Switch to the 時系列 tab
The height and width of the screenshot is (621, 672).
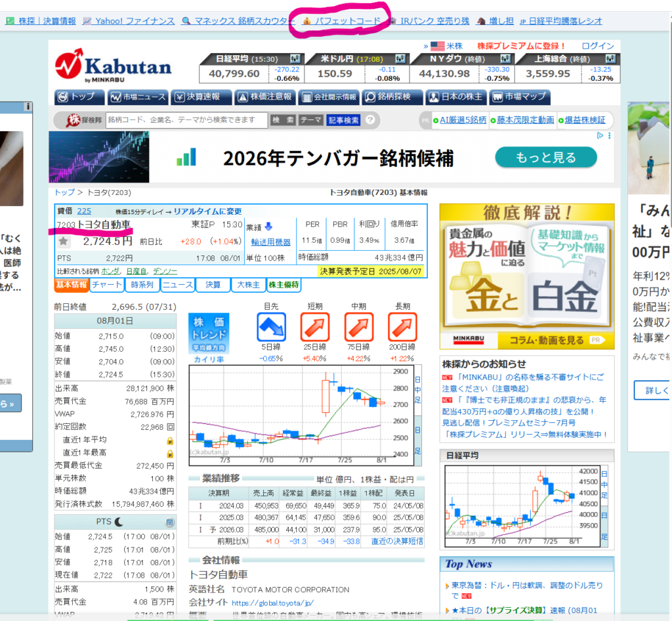142,285
